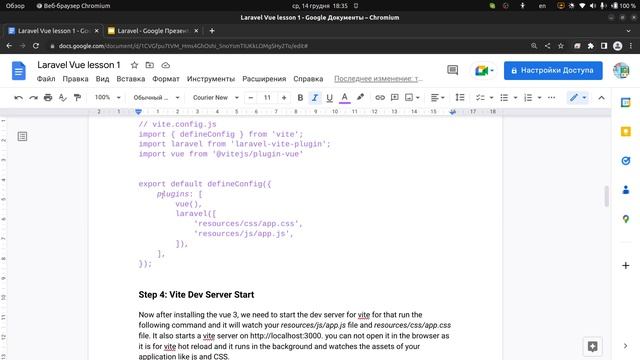The height and width of the screenshot is (360, 640).
Task: Click Настройки Доступа share button
Action: 553,70
